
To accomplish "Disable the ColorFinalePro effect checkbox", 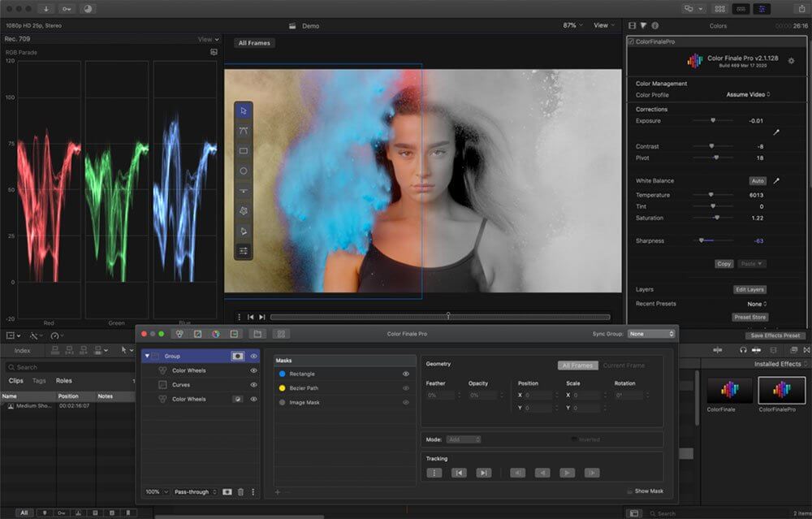I will (x=632, y=41).
